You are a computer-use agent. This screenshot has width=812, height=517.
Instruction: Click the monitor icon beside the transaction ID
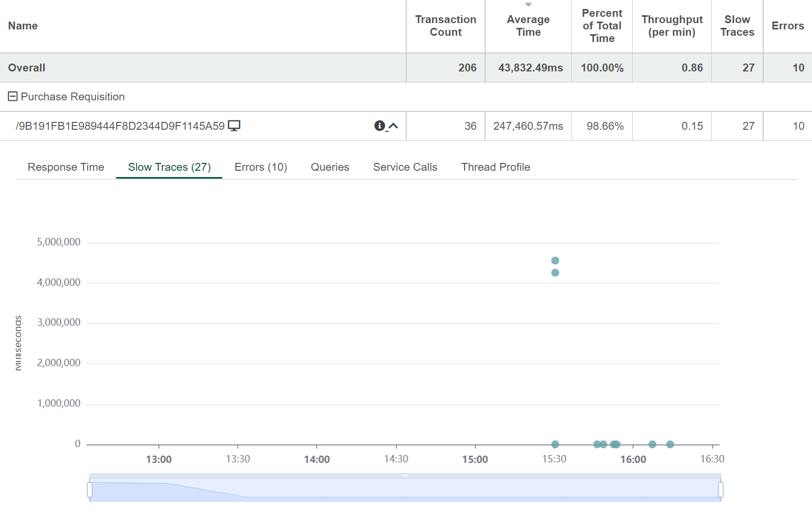tap(234, 126)
